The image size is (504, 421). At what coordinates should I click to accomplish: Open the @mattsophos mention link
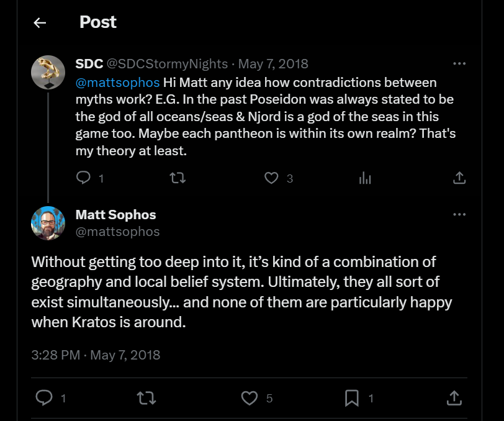point(117,83)
